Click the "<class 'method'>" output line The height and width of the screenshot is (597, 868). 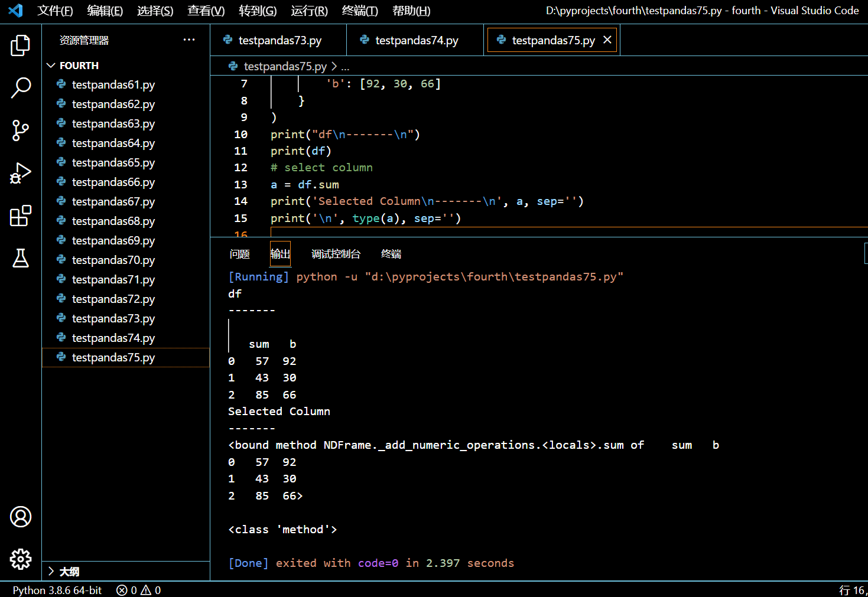click(x=282, y=529)
